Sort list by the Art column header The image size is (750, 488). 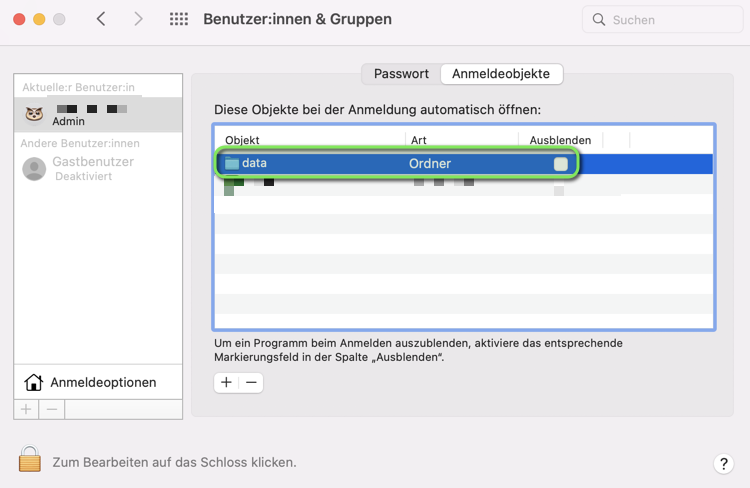[419, 140]
